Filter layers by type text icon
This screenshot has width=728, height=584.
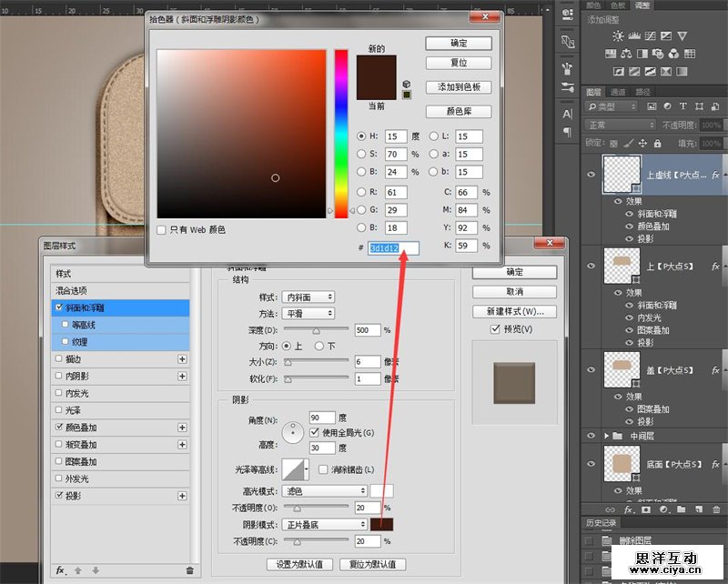coord(683,107)
